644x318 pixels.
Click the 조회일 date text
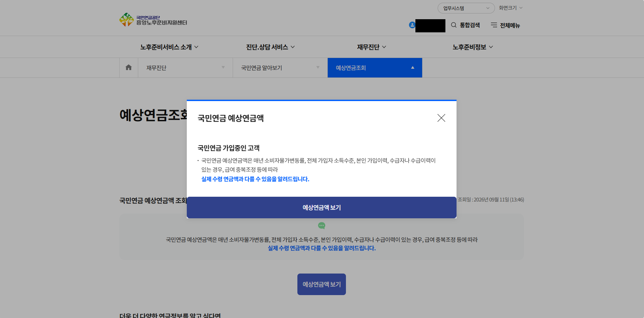click(491, 200)
